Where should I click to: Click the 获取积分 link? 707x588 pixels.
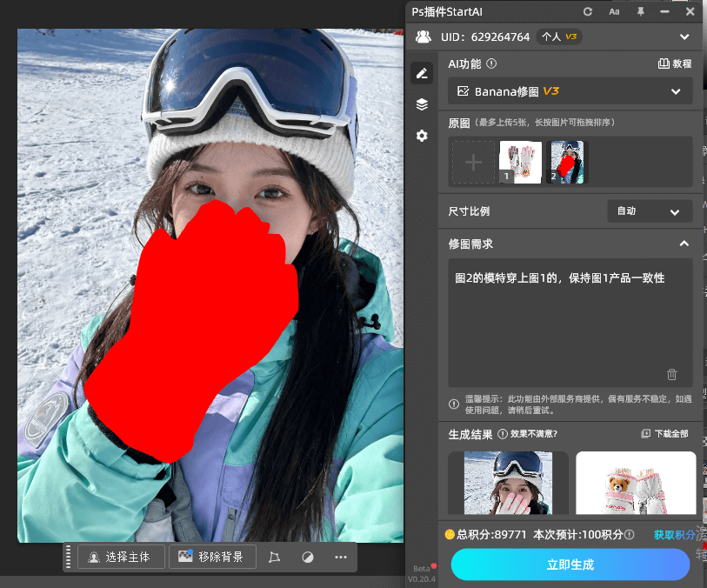pyautogui.click(x=674, y=535)
